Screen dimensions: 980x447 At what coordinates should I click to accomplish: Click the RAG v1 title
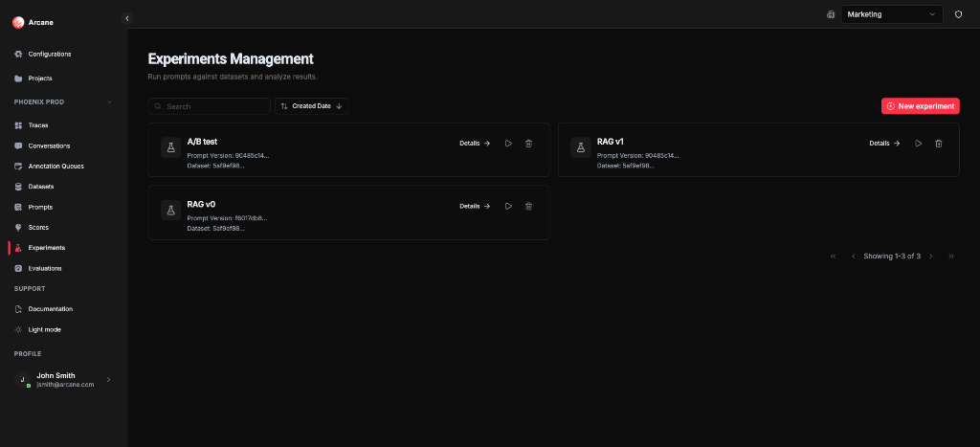[611, 142]
